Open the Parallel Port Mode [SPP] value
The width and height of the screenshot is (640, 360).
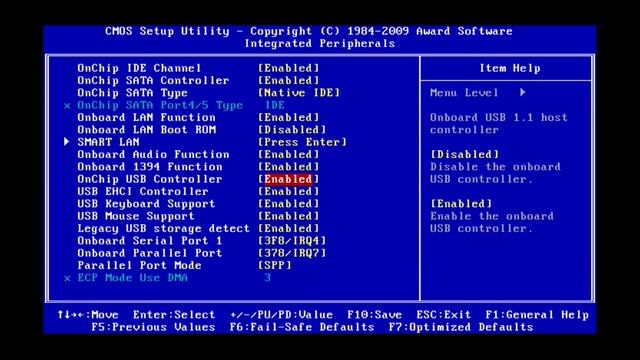click(x=275, y=265)
